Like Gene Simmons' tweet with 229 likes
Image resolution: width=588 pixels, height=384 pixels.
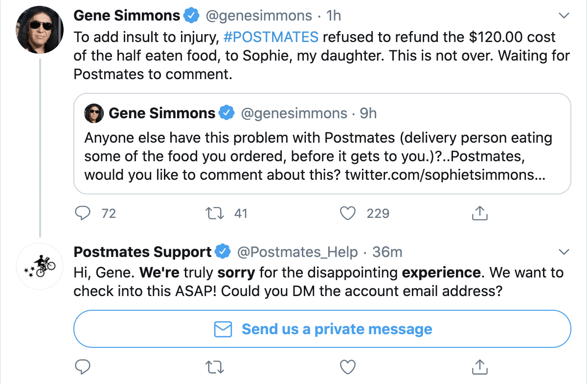pos(347,213)
